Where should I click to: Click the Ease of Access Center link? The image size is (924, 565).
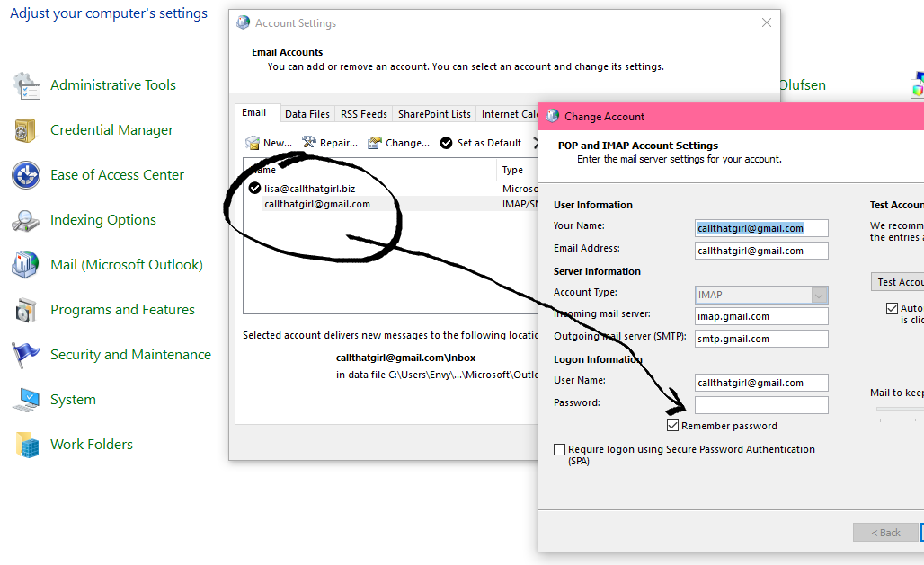tap(117, 175)
